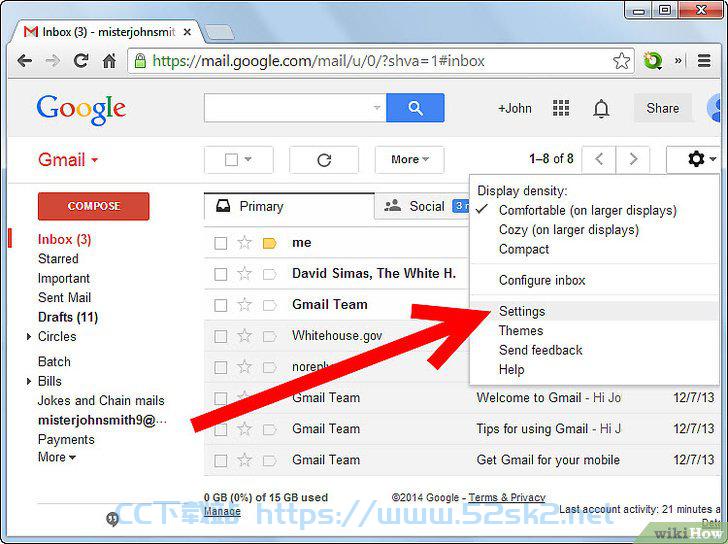
Task: Select the checkbox for the me message
Action: (x=221, y=243)
